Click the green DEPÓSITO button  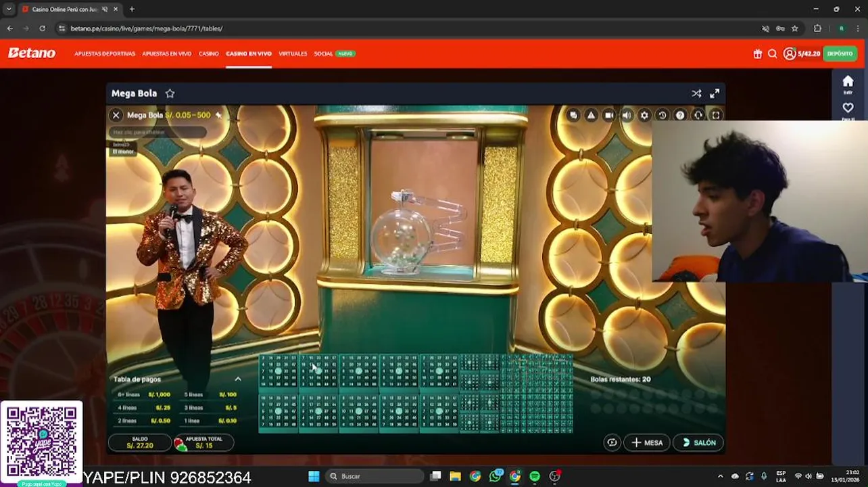click(x=840, y=53)
